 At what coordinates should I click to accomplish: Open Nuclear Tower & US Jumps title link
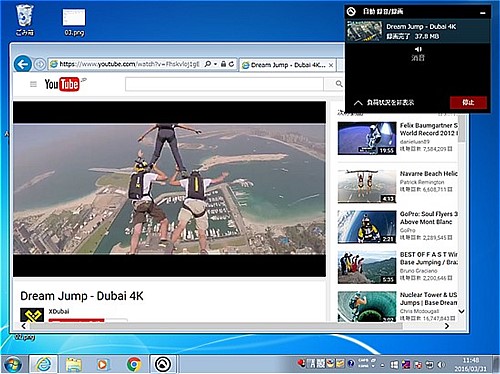pos(429,299)
